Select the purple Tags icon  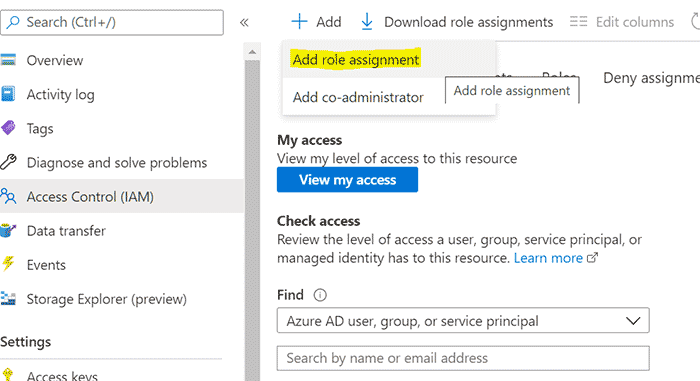pos(8,128)
